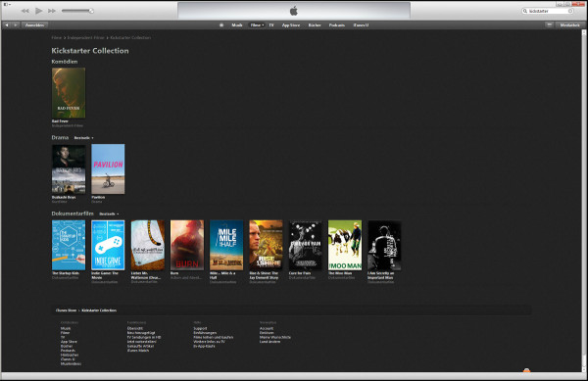
Task: Go forward with the store forward arrow
Action: (16, 25)
